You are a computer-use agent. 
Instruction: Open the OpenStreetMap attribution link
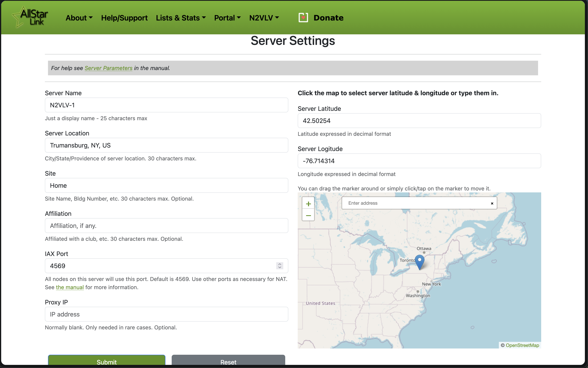522,345
